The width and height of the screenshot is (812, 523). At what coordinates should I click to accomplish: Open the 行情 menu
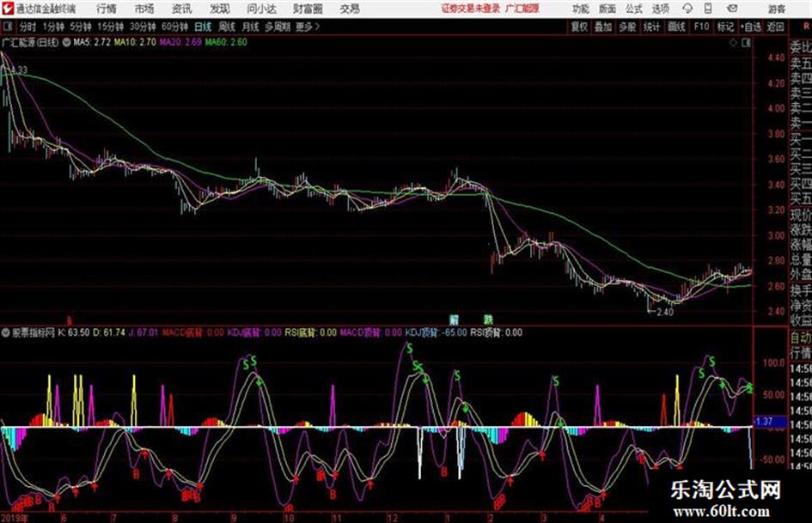click(107, 9)
